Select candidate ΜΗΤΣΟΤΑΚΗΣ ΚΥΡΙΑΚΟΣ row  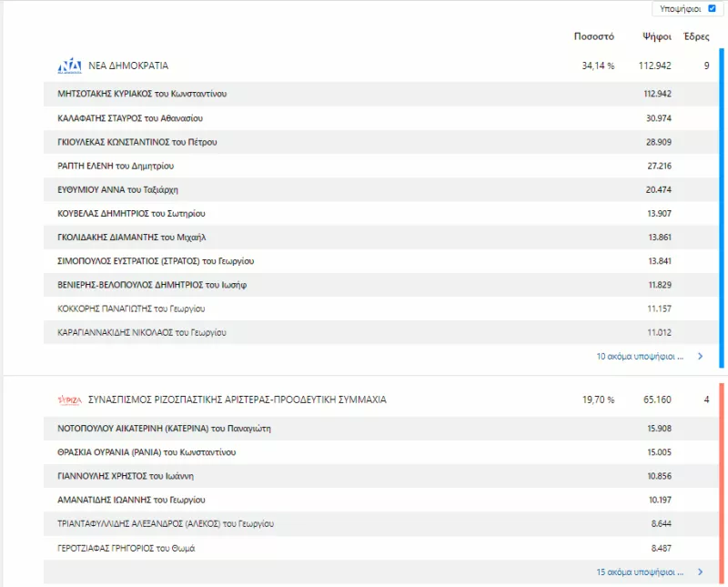380,94
